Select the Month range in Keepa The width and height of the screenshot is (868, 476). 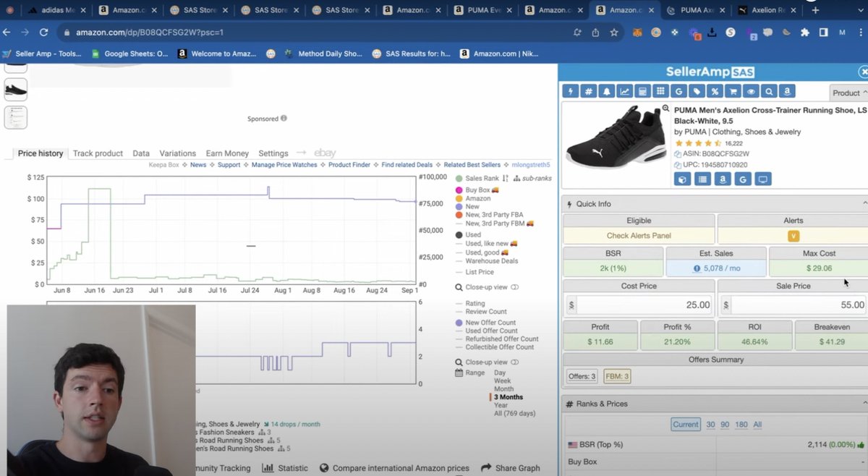pos(504,388)
